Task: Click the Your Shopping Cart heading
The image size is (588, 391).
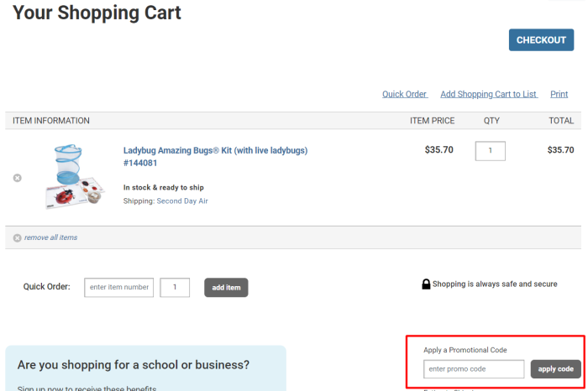Action: click(97, 13)
